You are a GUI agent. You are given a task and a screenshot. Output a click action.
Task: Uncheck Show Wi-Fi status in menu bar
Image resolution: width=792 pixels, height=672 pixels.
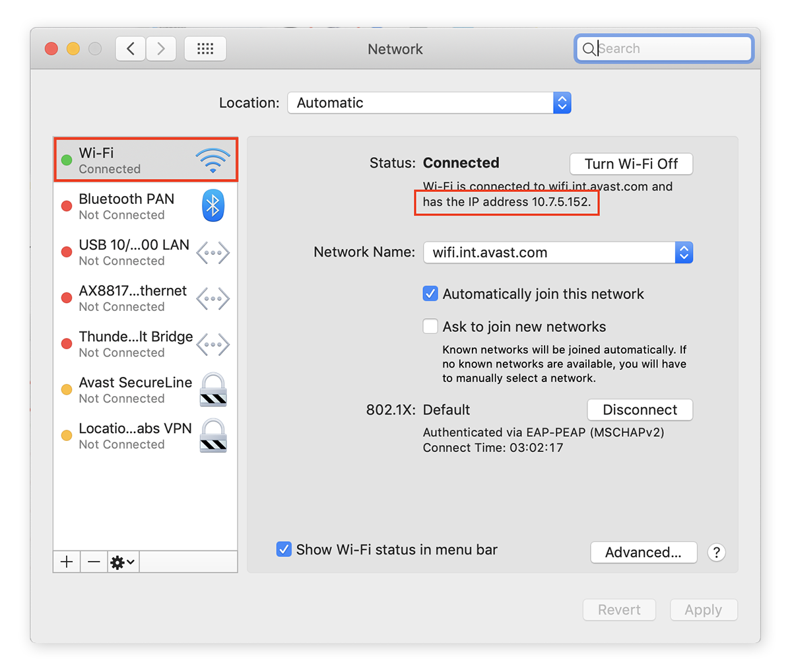(x=284, y=549)
